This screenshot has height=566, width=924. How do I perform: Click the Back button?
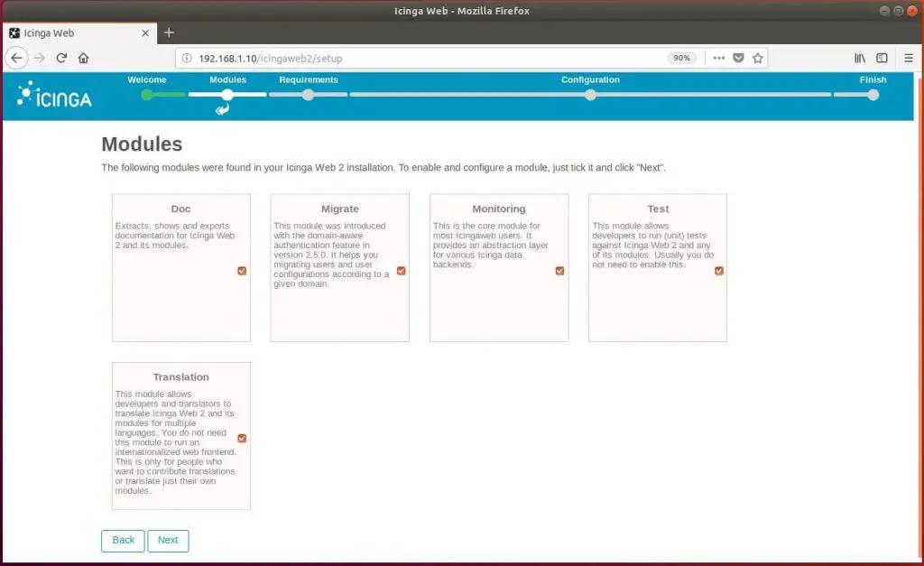pos(123,540)
